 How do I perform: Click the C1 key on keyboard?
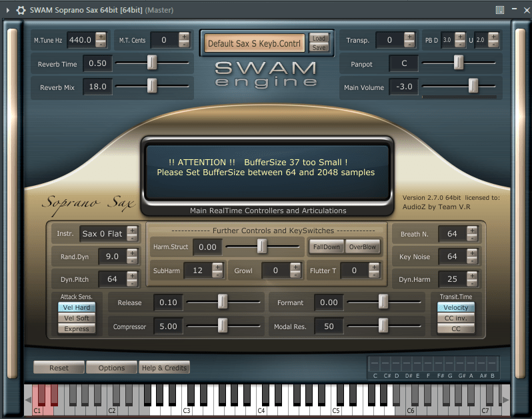point(37,409)
